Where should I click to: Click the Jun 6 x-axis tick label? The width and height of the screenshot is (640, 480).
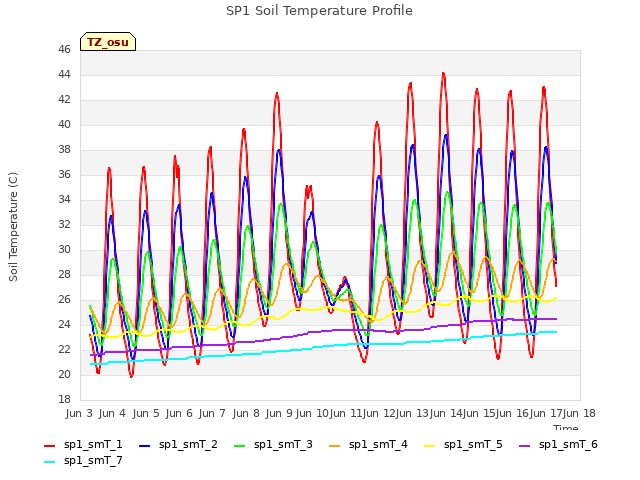click(179, 413)
